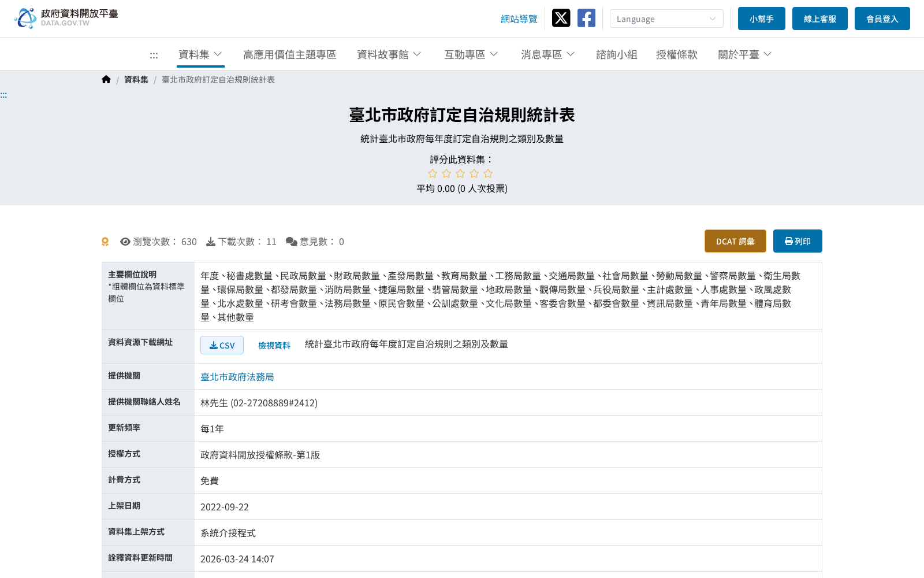Screen dimensions: 924x578
Task: Open 臺北市政府法務局 agency link
Action: [237, 377]
